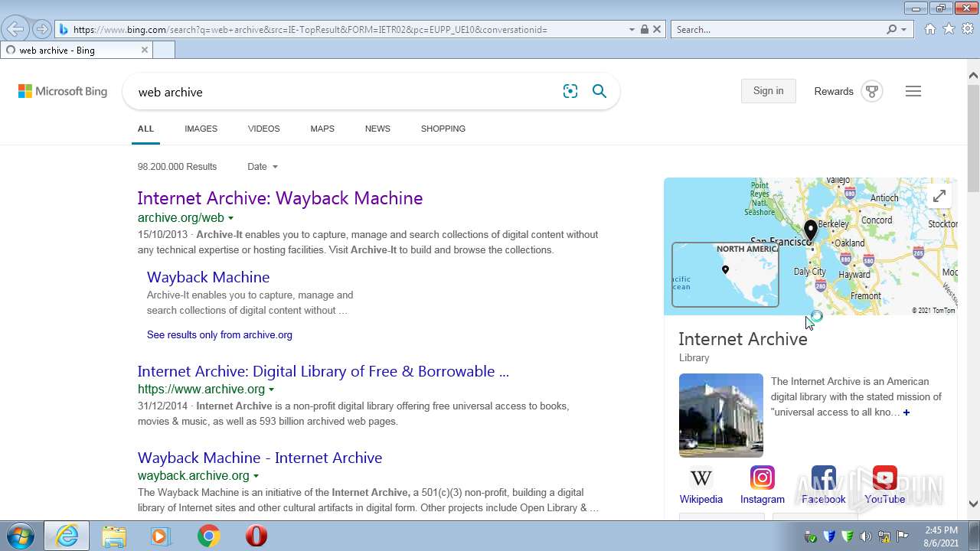Click the black location pin on map

coord(811,230)
